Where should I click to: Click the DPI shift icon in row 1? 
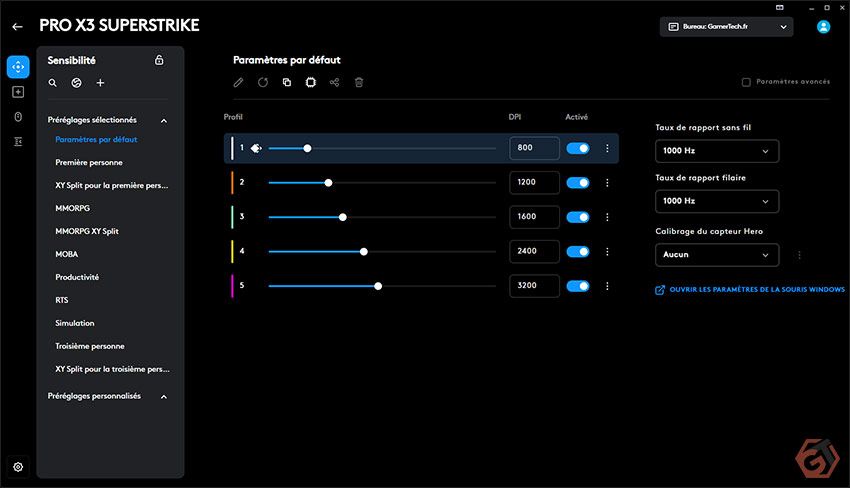click(256, 148)
